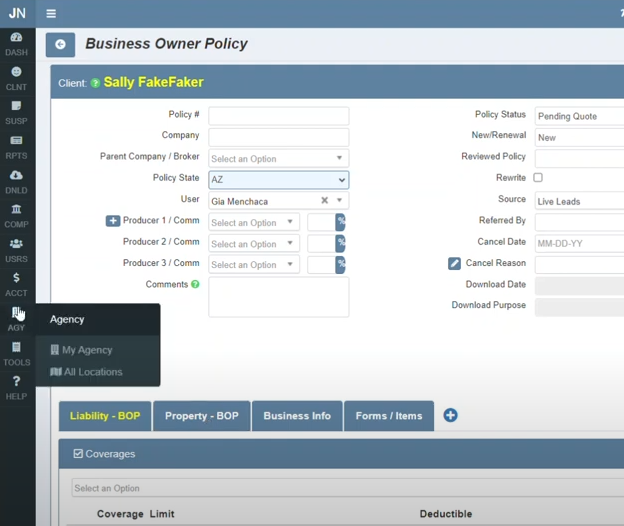Open the Parent Company / Broker dropdown
Viewport: 624px width, 526px height.
pyautogui.click(x=278, y=159)
